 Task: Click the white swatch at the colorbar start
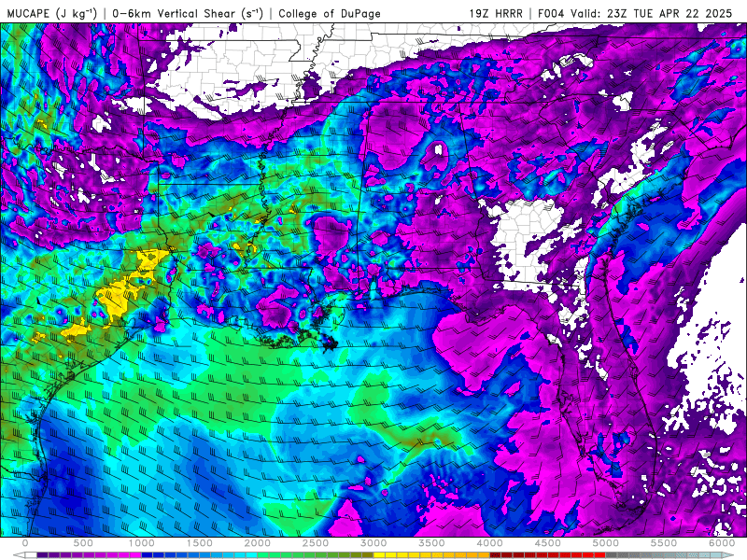pyautogui.click(x=31, y=554)
